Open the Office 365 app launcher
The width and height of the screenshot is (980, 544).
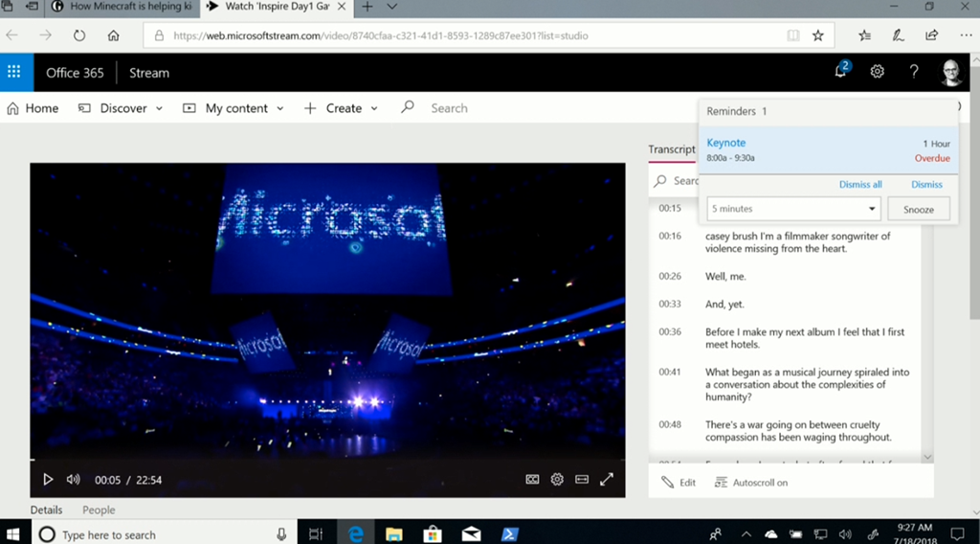point(13,72)
